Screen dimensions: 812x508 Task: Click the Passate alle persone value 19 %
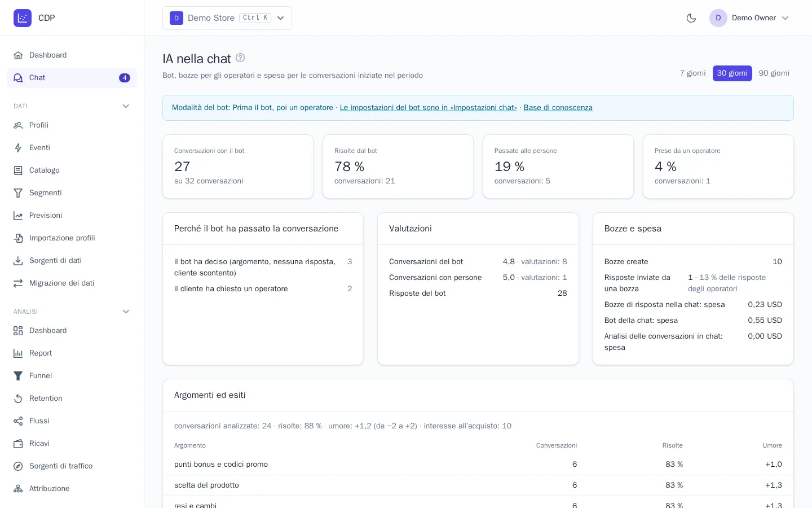(509, 167)
